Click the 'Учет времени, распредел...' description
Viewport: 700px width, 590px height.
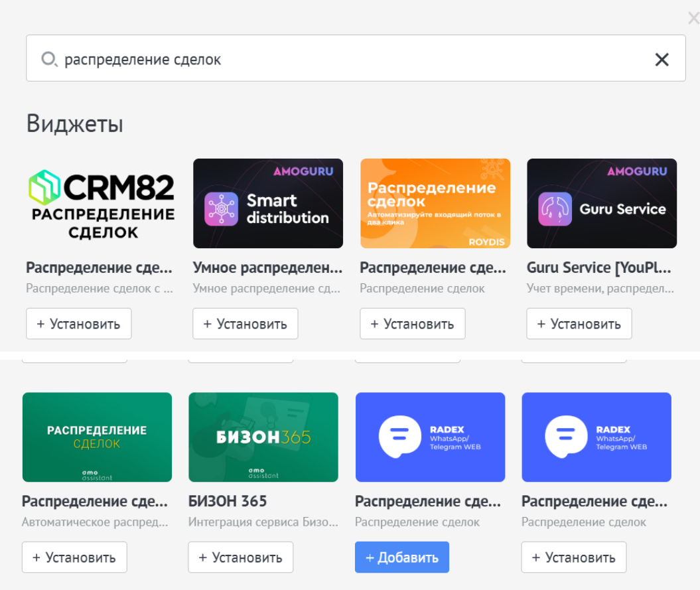click(x=600, y=289)
